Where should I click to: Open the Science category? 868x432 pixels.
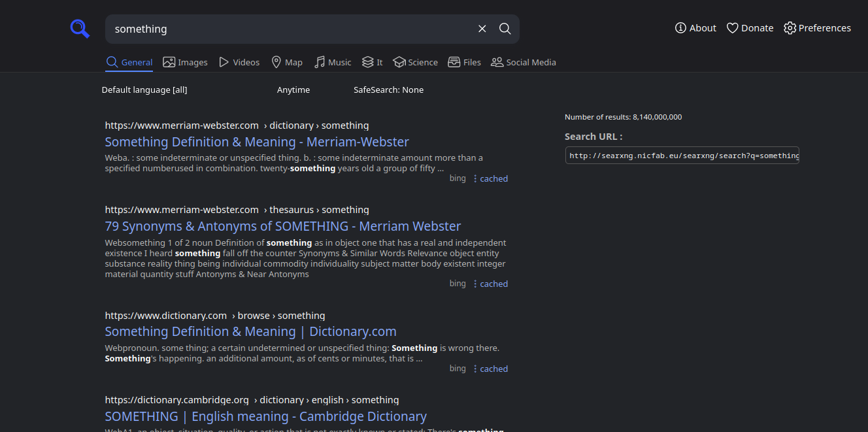[x=415, y=62]
